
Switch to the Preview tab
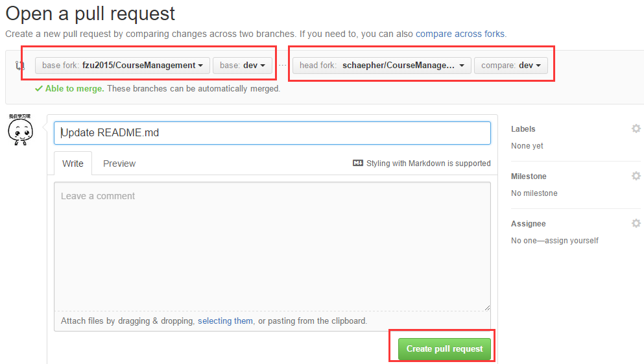(119, 164)
